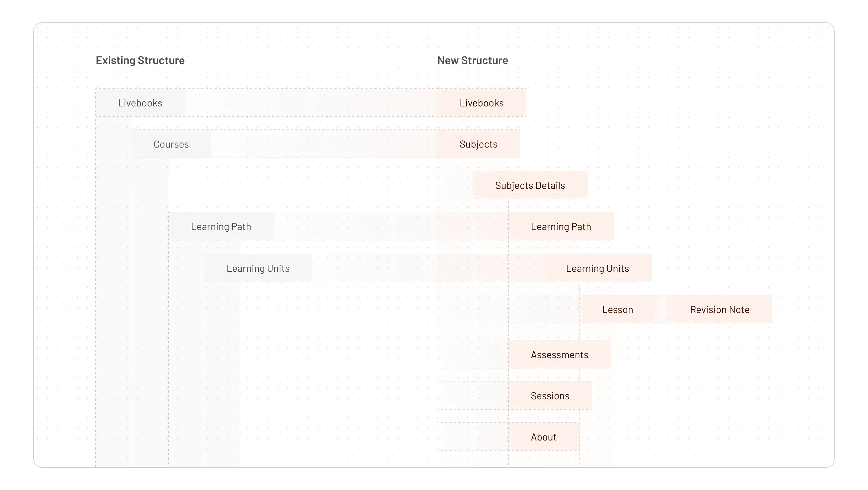Click the Existing Structure heading
The height and width of the screenshot is (490, 868).
140,60
